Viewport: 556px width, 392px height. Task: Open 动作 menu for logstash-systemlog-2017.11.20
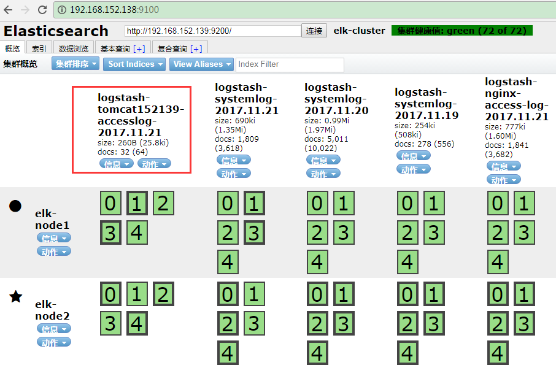point(323,174)
